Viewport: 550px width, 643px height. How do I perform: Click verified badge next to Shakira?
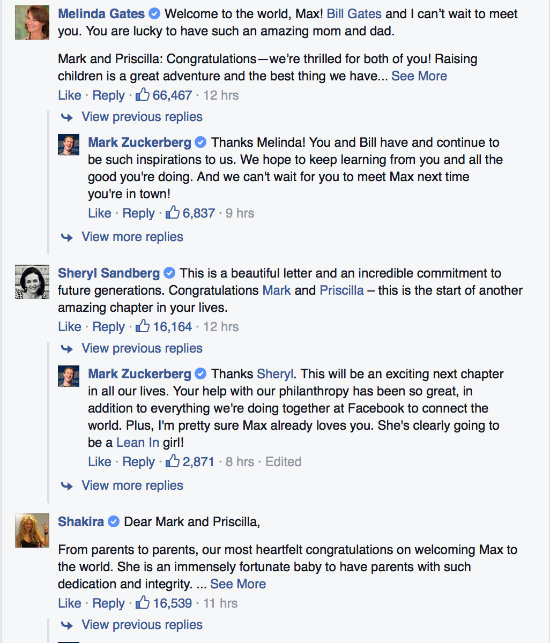tap(114, 521)
